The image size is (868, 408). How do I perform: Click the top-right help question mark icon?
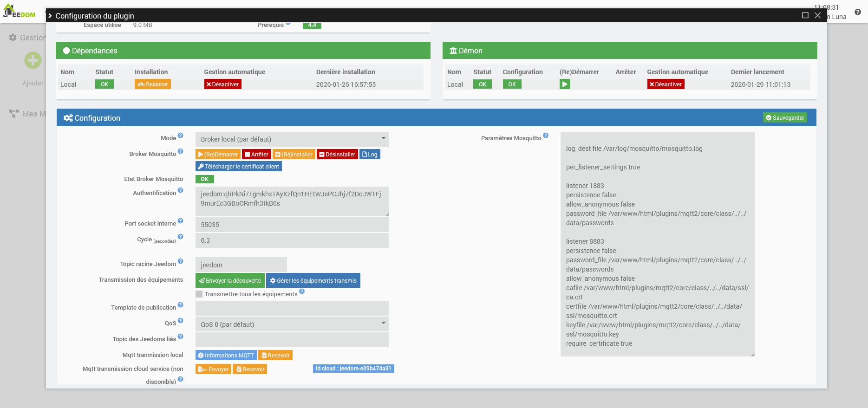(857, 12)
